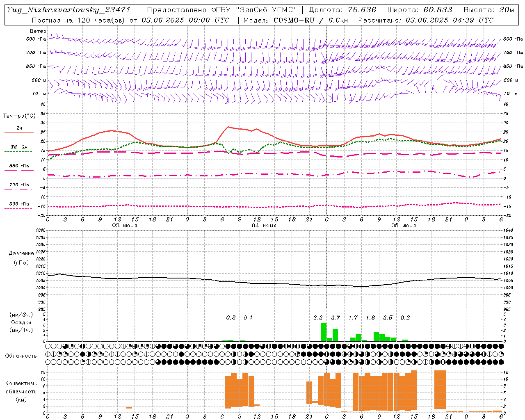This screenshot has width=525, height=420.
Task: Click the (мм/3ч.) precipitation unit label
Action: pyautogui.click(x=21, y=315)
